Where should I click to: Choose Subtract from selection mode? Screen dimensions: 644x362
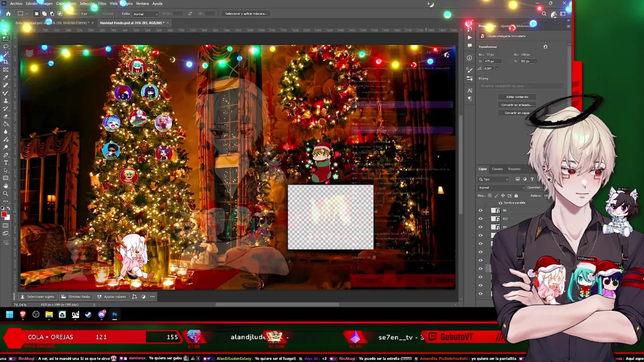(52, 14)
